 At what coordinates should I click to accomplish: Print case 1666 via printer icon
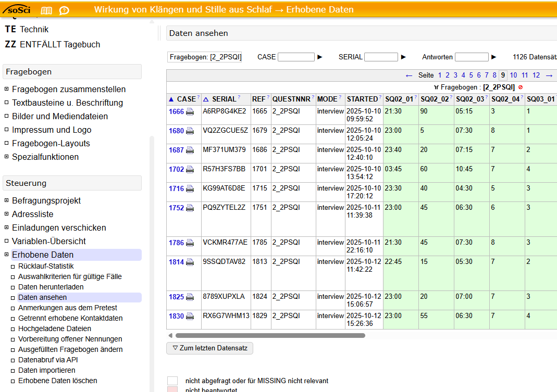[190, 111]
